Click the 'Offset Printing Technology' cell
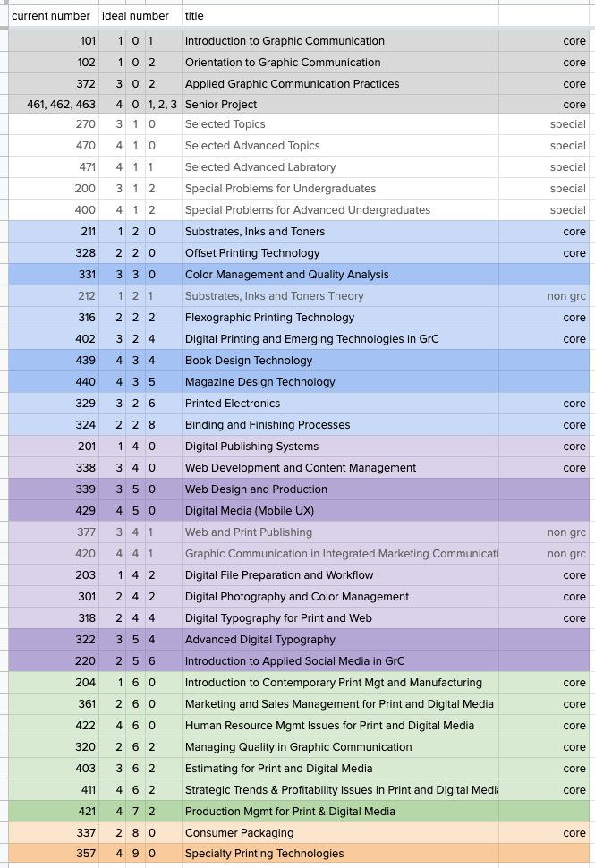The height and width of the screenshot is (868, 595). point(340,253)
